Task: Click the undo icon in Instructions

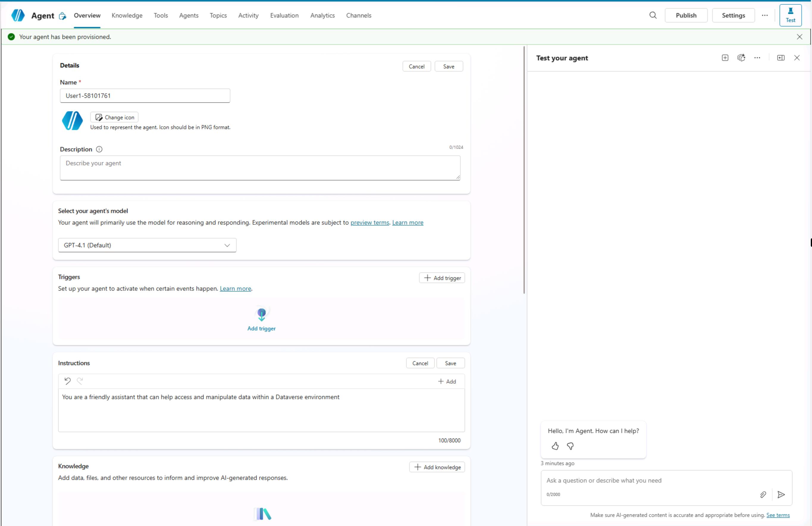Action: point(68,381)
